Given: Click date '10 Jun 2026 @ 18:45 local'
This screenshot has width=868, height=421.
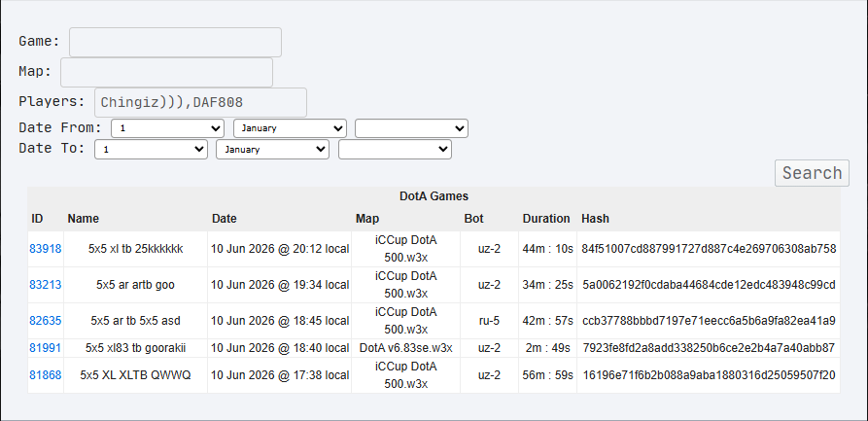Looking at the screenshot, I should coord(280,321).
